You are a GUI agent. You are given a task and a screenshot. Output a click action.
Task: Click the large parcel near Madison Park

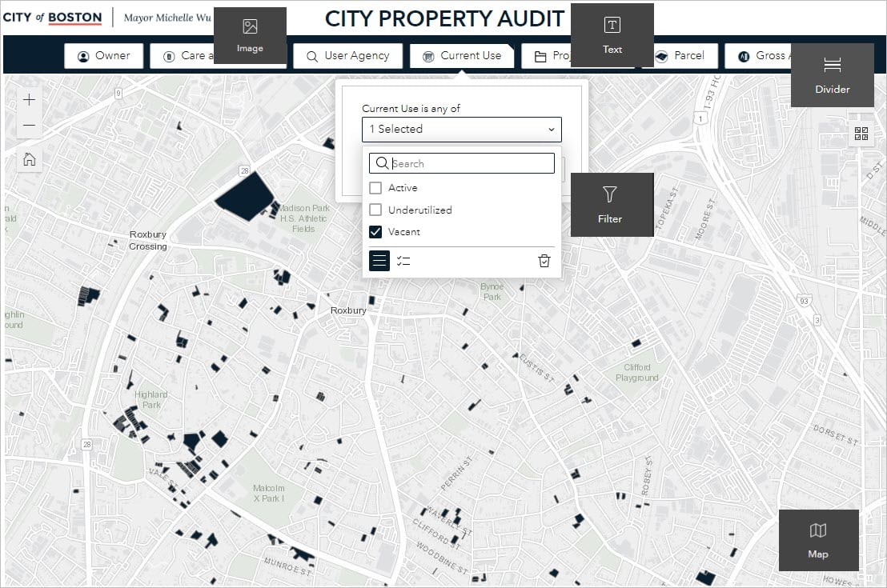(244, 197)
